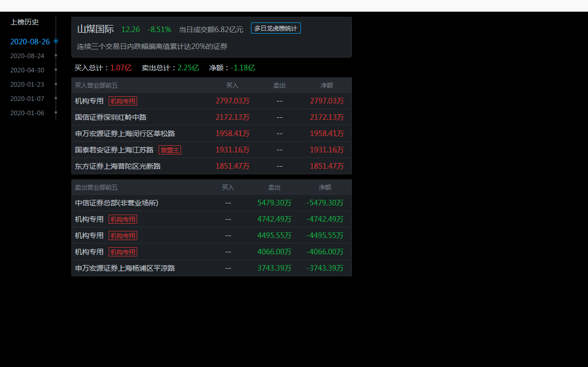Screen dimensions: 588x367
Task: Click 当日成交额6.82亿元 text
Action: pos(211,29)
